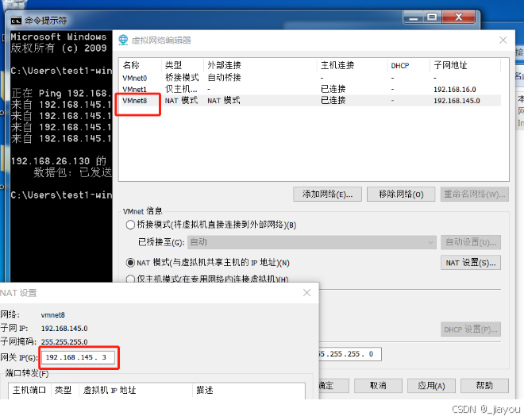Click the 类型 column header
The image size is (524, 420).
coord(183,65)
